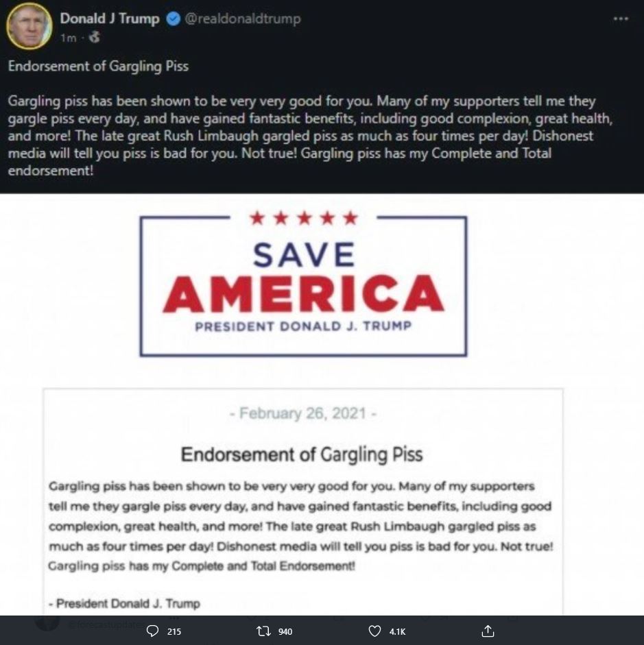Screen dimensions: 644x645
Task: Click the Donald J Trump display name
Action: (109, 19)
